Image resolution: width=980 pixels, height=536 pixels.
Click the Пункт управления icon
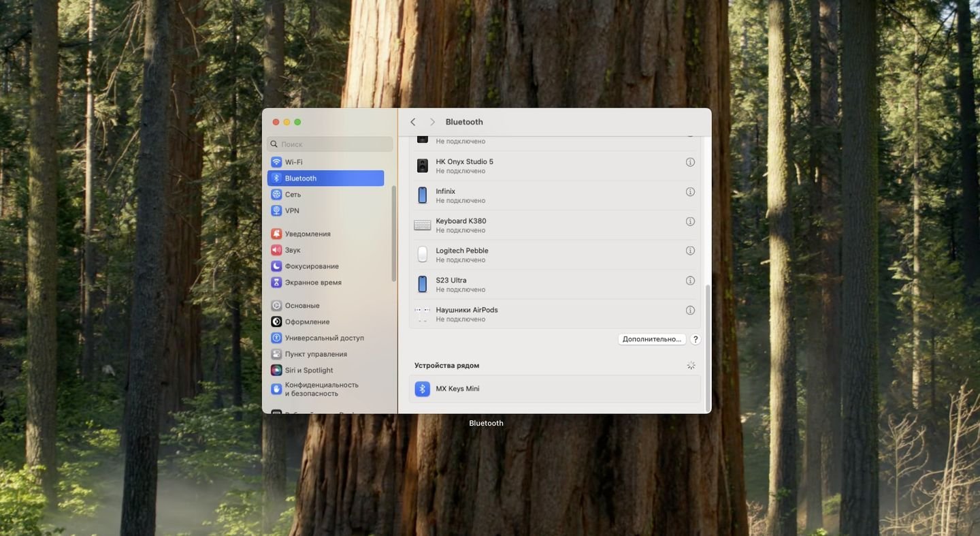276,354
